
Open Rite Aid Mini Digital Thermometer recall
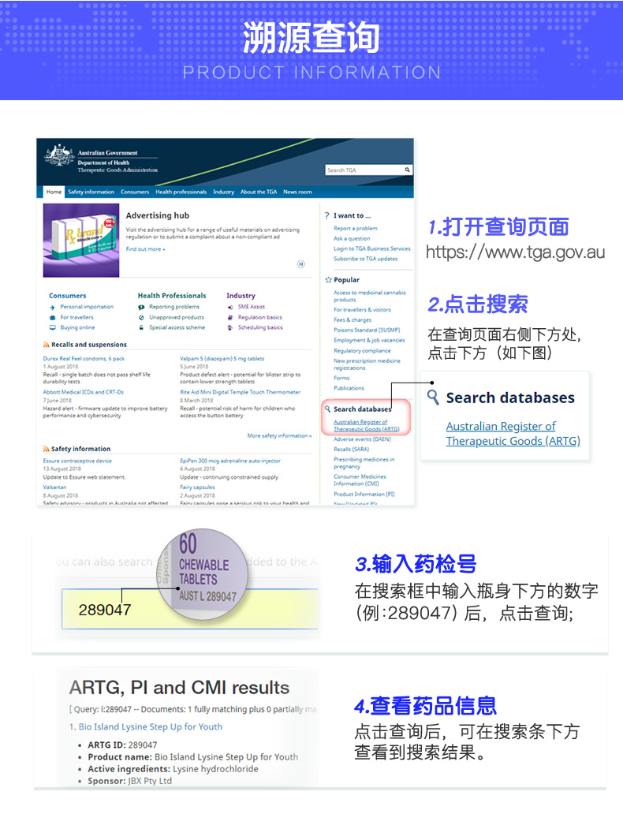(x=240, y=392)
